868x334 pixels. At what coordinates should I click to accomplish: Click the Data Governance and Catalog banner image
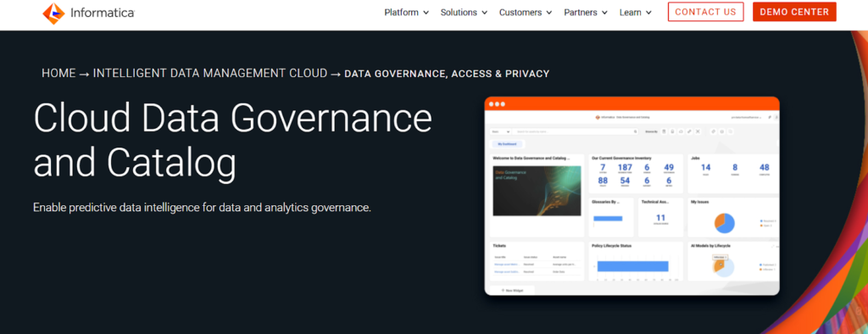pyautogui.click(x=537, y=191)
